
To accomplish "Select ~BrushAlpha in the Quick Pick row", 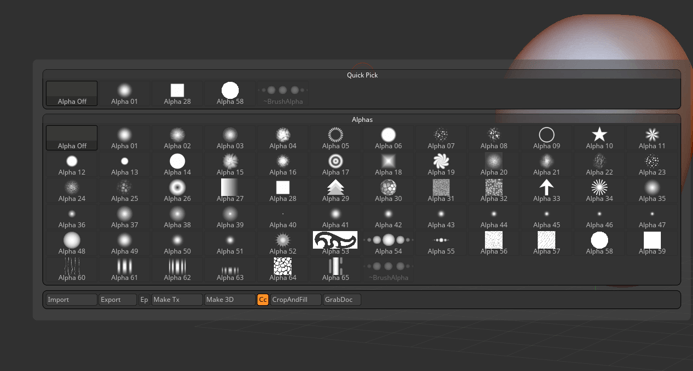I will (x=283, y=93).
